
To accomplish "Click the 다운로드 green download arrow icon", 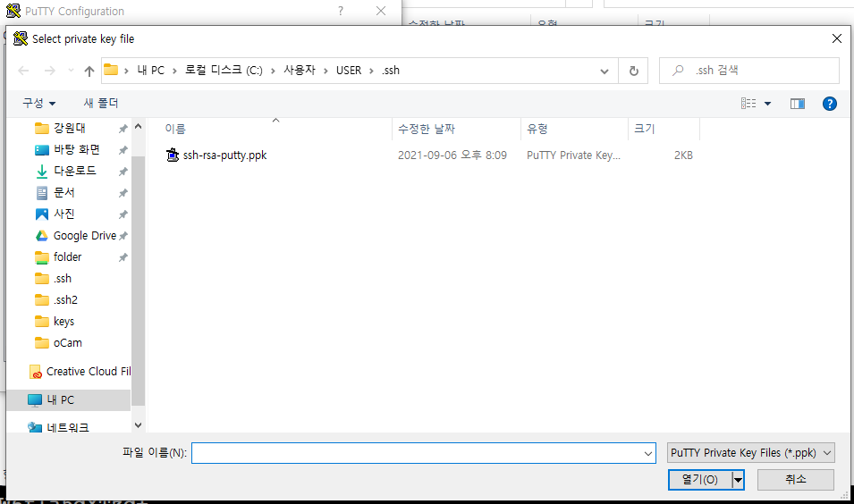I will pos(42,172).
